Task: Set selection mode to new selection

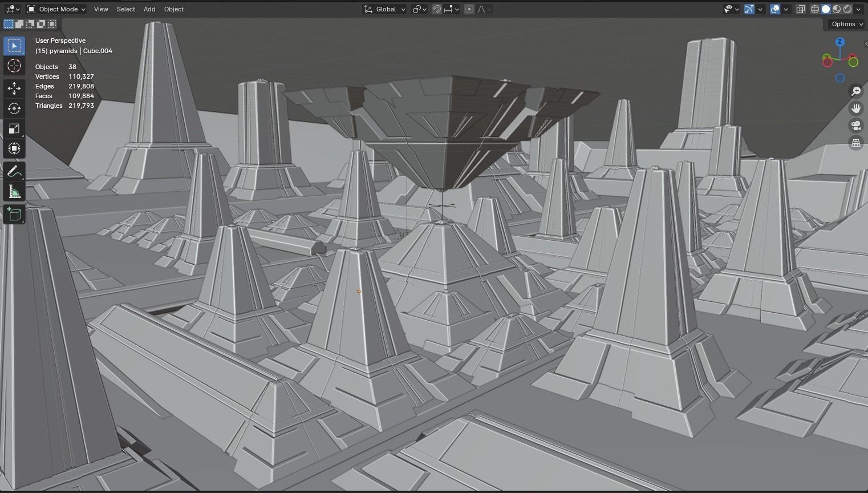Action: tap(9, 24)
